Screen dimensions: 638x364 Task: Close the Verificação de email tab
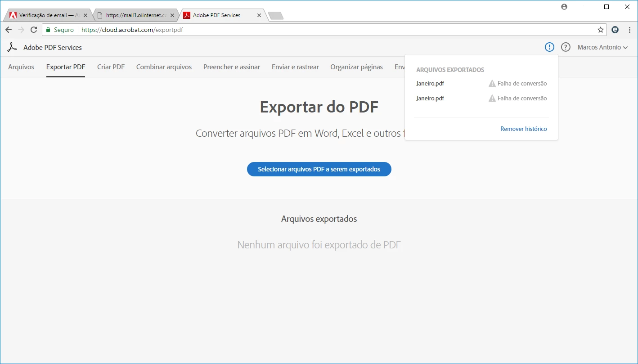point(85,15)
